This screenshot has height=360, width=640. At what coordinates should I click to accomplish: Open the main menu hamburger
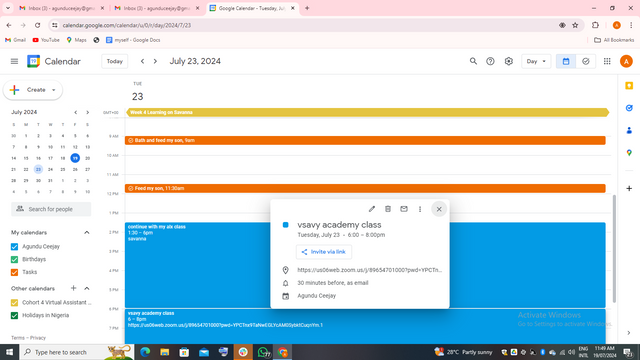pyautogui.click(x=14, y=61)
